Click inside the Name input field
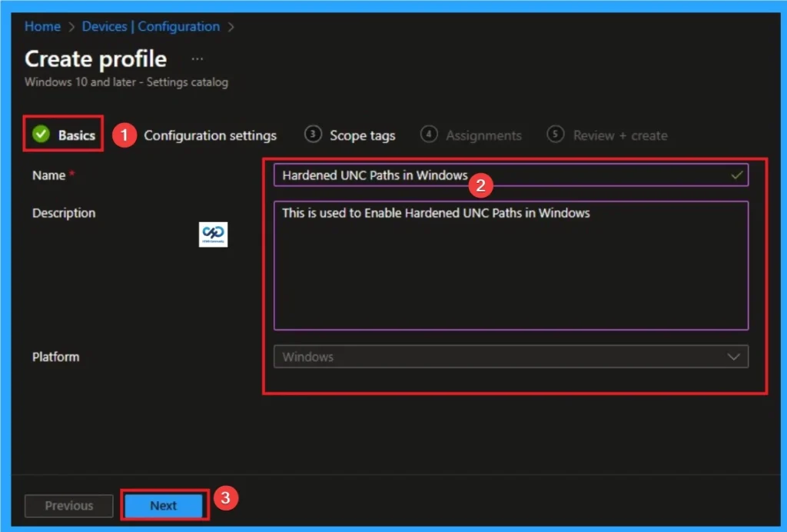The image size is (787, 532). pyautogui.click(x=461, y=175)
